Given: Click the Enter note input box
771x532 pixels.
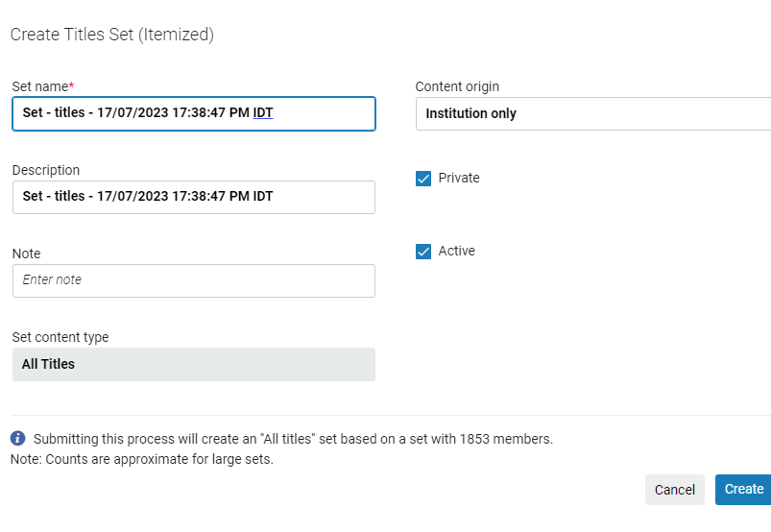Looking at the screenshot, I should click(193, 280).
